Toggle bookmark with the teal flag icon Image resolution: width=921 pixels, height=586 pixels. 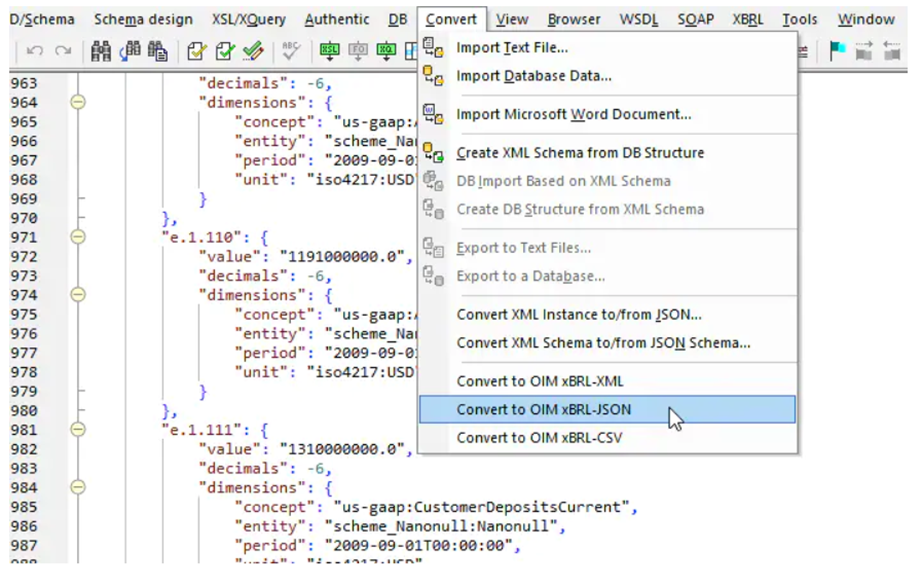pyautogui.click(x=838, y=51)
